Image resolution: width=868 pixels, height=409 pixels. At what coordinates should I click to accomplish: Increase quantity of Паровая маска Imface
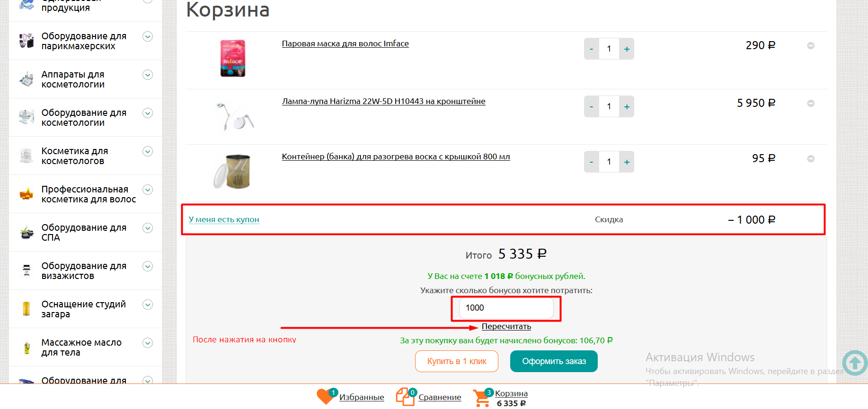point(627,49)
